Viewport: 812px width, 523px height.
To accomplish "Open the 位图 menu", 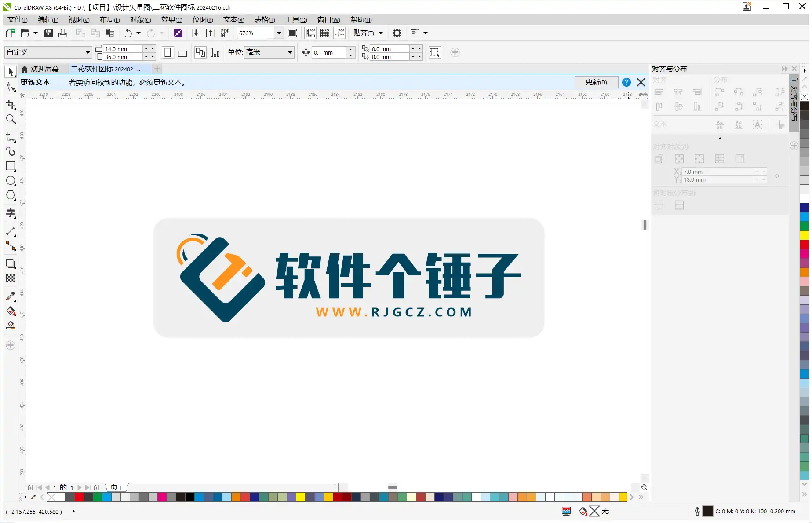I will [203, 20].
